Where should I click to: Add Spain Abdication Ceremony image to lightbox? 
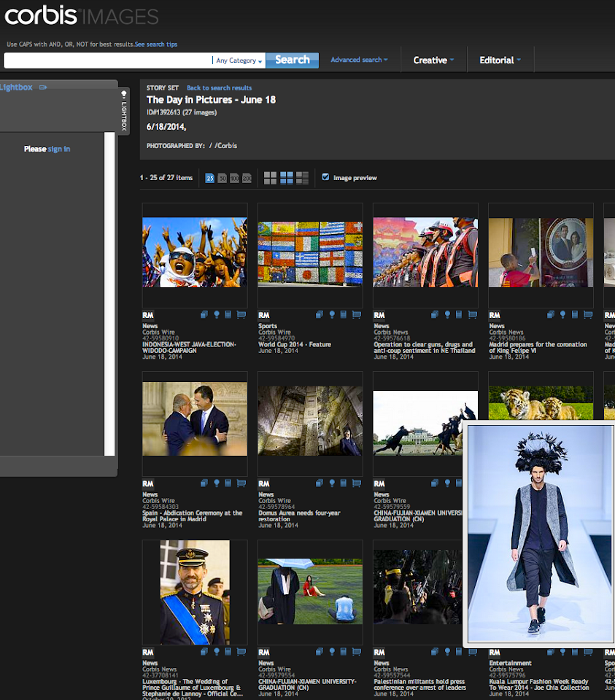click(217, 483)
